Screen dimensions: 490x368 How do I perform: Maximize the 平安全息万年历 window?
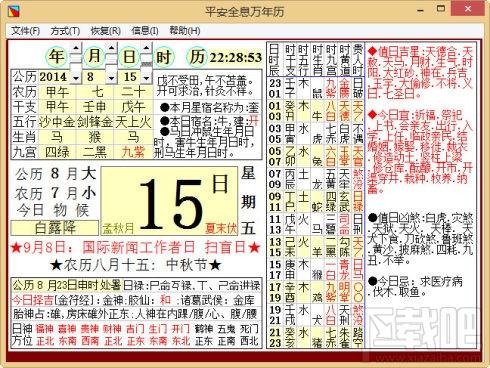tap(441, 9)
